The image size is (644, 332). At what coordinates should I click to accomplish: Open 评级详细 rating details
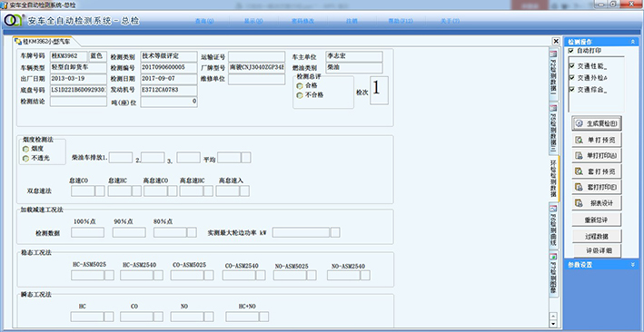pos(597,250)
